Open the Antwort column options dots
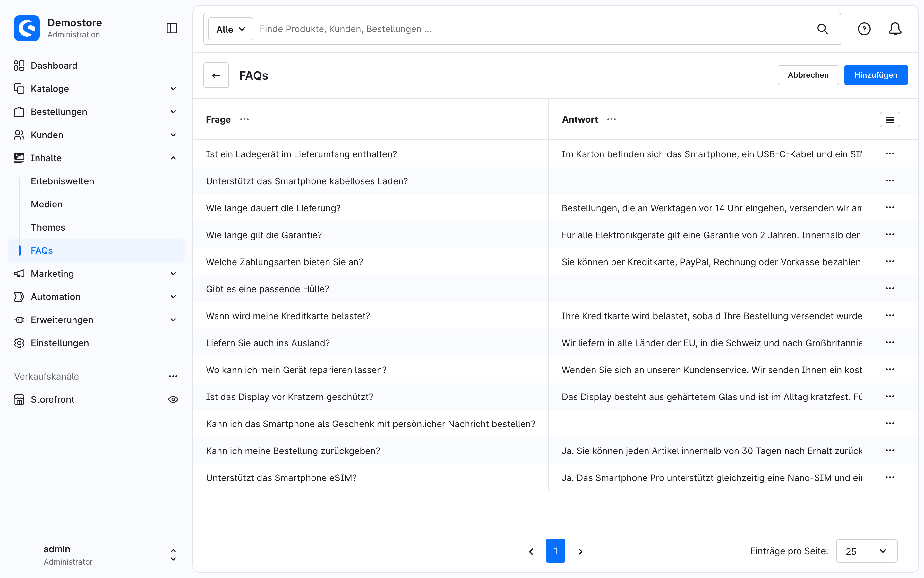The image size is (924, 578). pos(611,120)
